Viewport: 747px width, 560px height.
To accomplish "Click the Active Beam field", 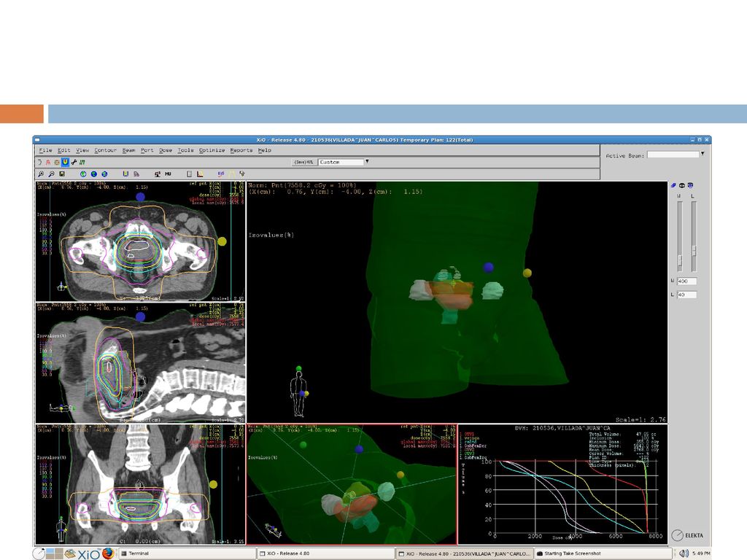I will (673, 155).
